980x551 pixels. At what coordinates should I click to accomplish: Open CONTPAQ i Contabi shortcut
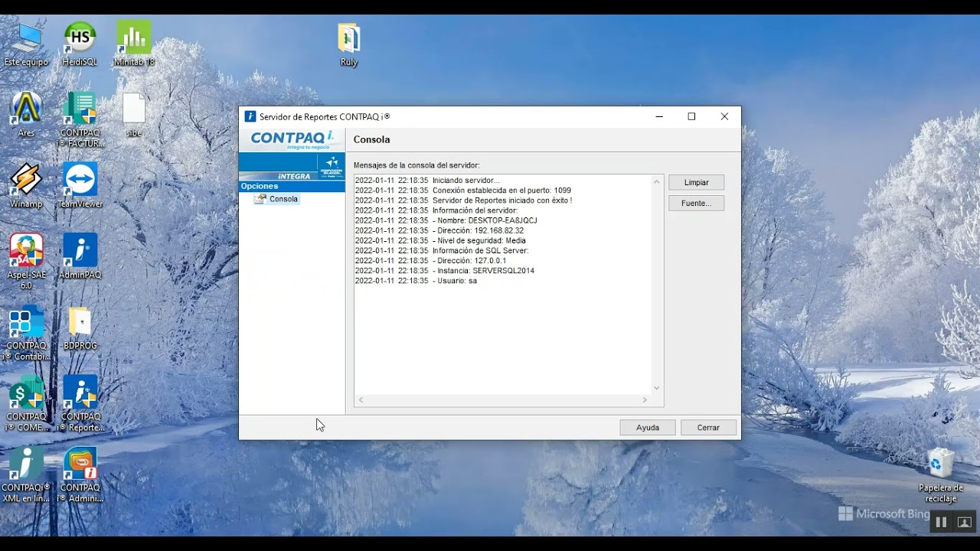pyautogui.click(x=26, y=333)
